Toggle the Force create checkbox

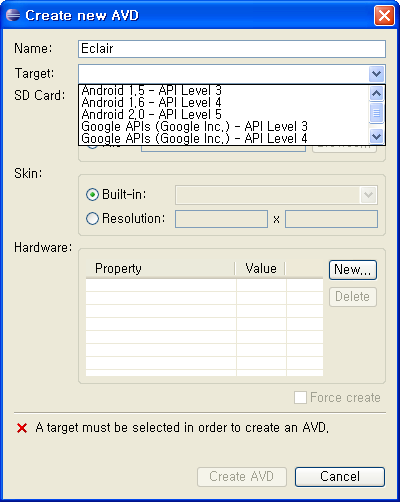(300, 398)
